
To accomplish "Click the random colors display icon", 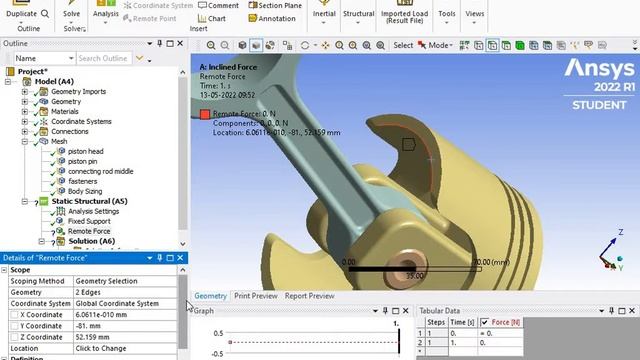I will [270, 45].
